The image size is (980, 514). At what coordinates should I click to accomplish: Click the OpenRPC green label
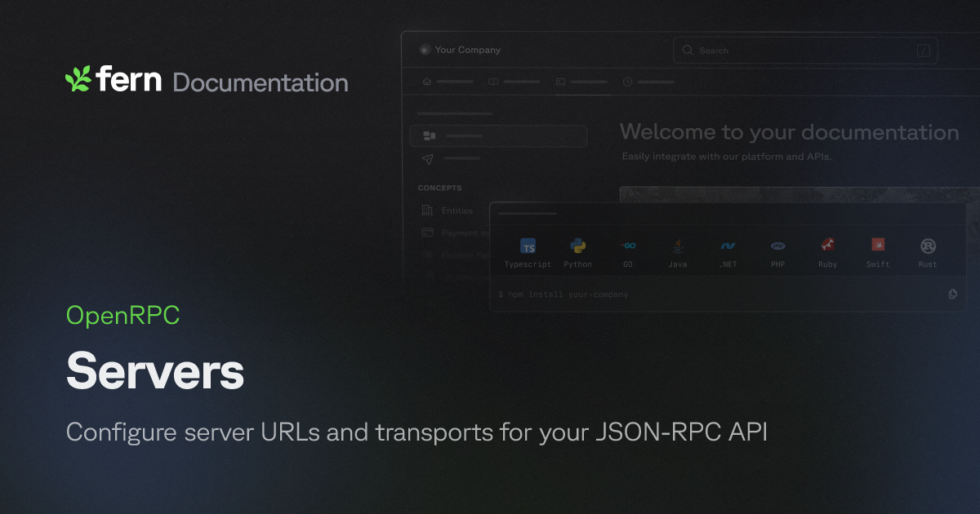point(122,316)
